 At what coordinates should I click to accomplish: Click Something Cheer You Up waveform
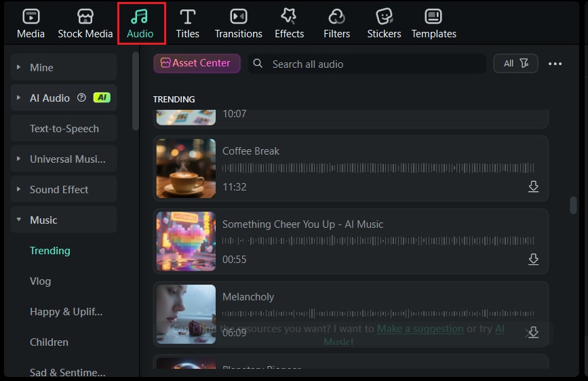pyautogui.click(x=378, y=241)
